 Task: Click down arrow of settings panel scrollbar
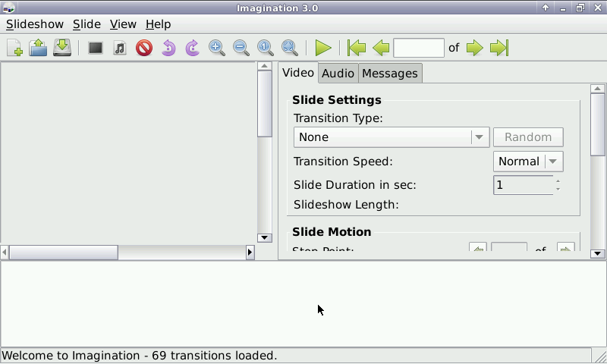point(597,254)
